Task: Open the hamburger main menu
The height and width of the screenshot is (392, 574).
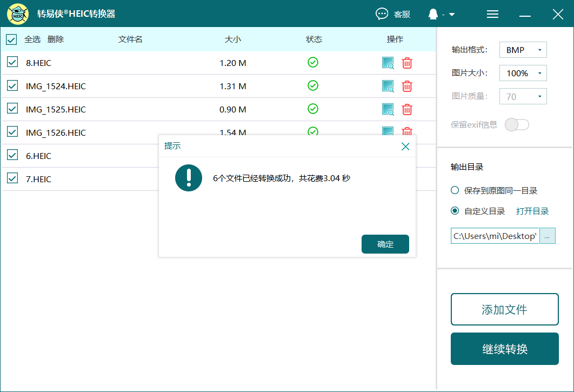Action: click(492, 14)
